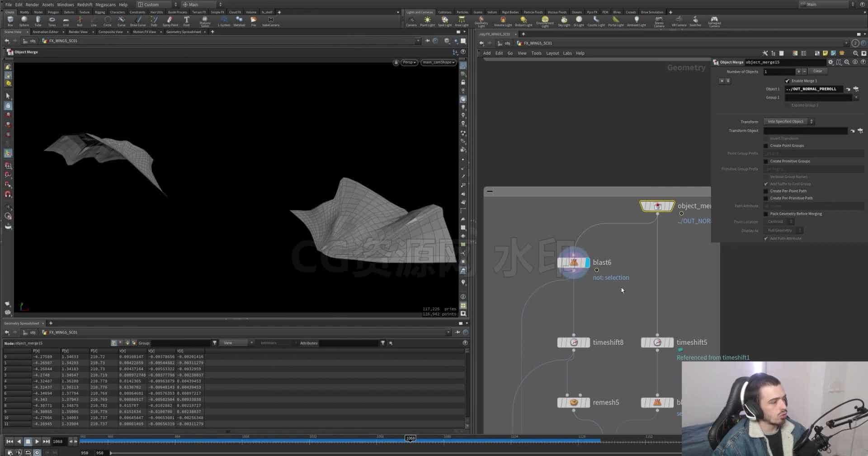Click the timeshift8 node icon
This screenshot has height=456, width=868.
574,343
